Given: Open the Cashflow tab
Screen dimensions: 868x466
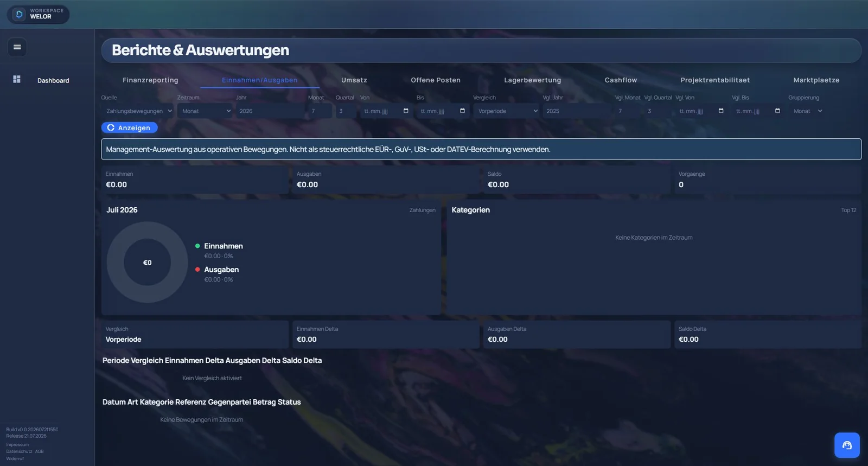Looking at the screenshot, I should click(x=621, y=80).
